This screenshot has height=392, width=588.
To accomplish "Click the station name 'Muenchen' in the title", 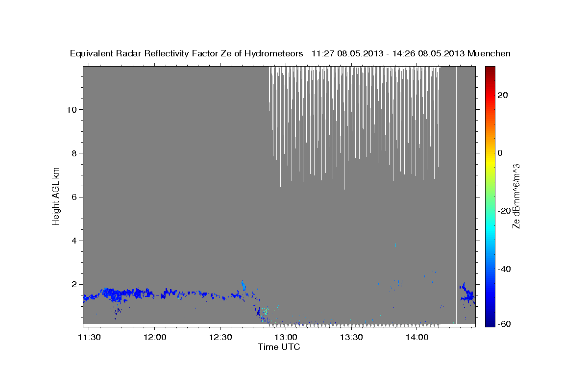I will click(489, 53).
